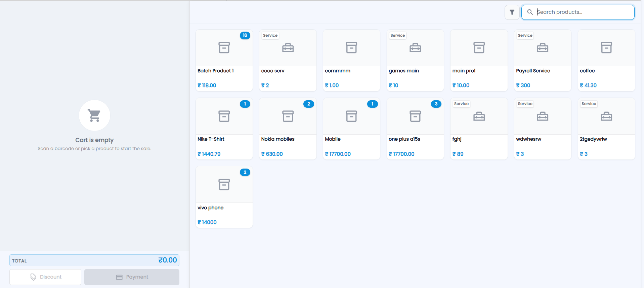The image size is (644, 288).
Task: Click the Service tag on games main
Action: pyautogui.click(x=398, y=35)
